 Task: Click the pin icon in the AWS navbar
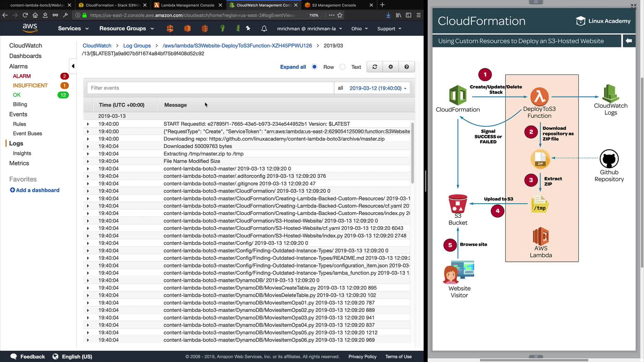[248, 29]
